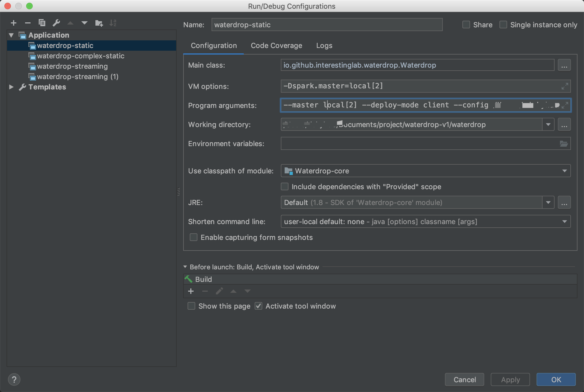
Task: Confirm with the OK button
Action: click(556, 379)
